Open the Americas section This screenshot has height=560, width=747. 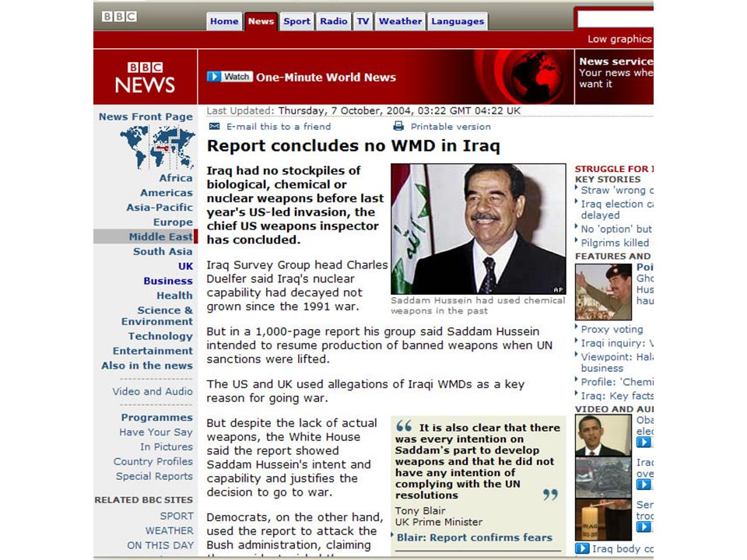(167, 193)
